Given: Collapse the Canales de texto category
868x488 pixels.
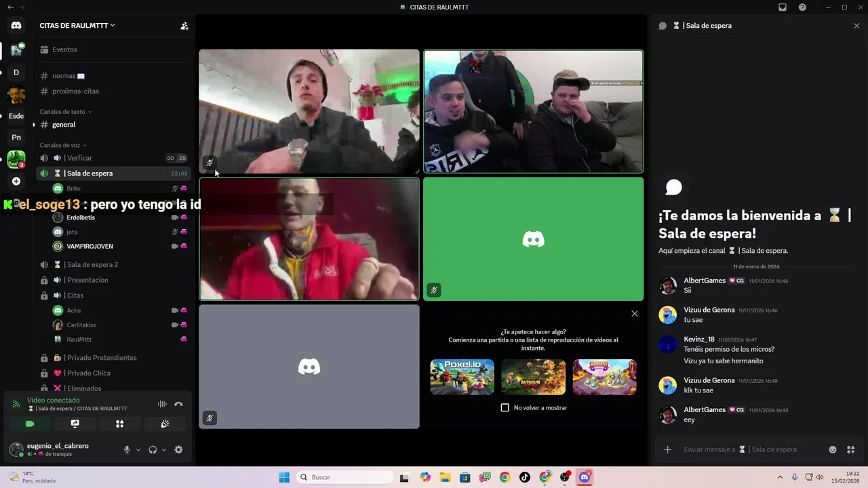Looking at the screenshot, I should 65,112.
